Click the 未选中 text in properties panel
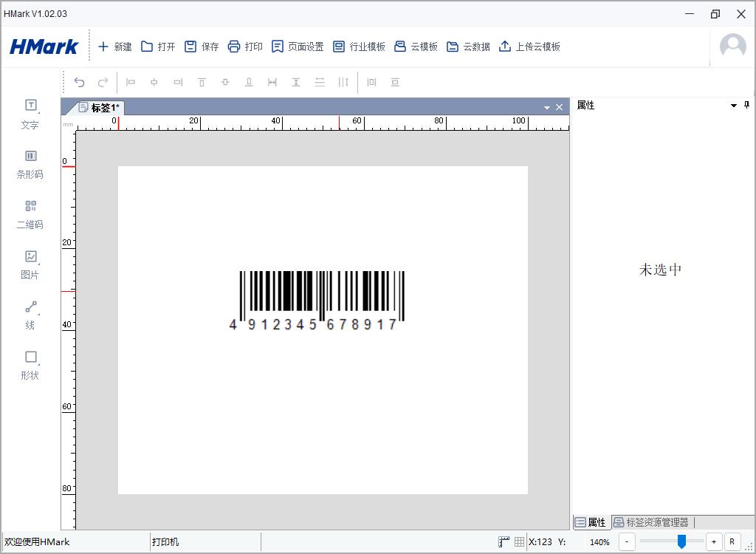Image resolution: width=756 pixels, height=554 pixels. coord(660,270)
